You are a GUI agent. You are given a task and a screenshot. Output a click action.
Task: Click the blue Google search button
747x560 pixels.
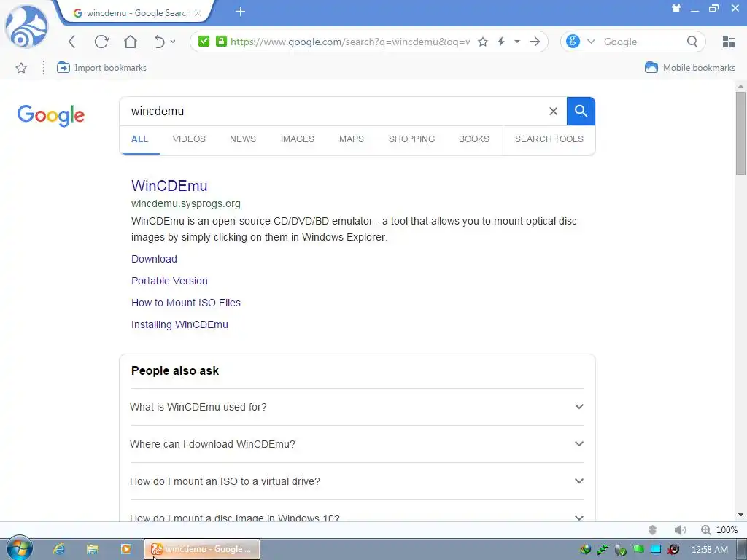pos(581,112)
